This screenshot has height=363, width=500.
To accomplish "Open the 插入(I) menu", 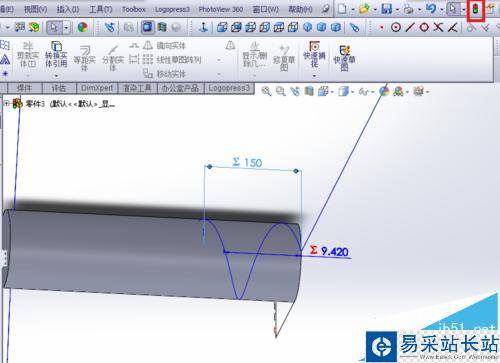I will point(68,9).
